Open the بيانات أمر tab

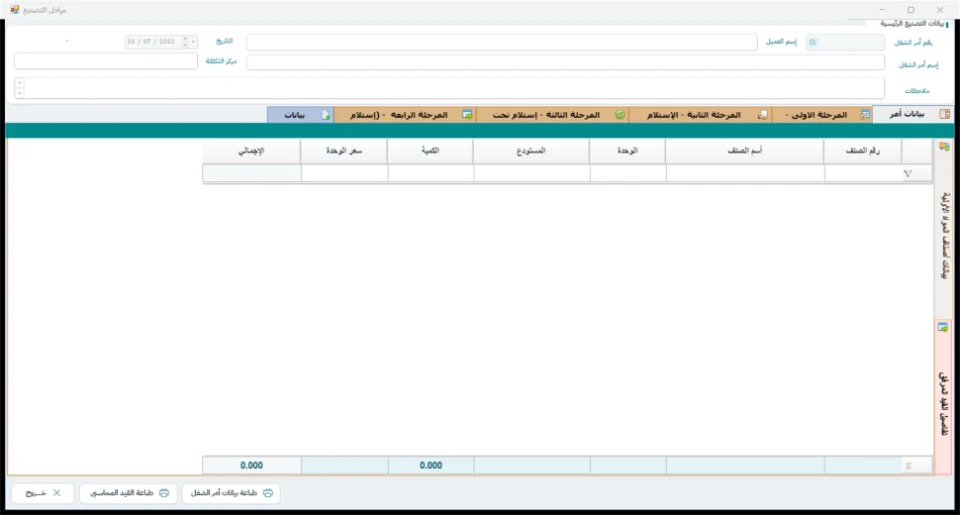(913, 114)
